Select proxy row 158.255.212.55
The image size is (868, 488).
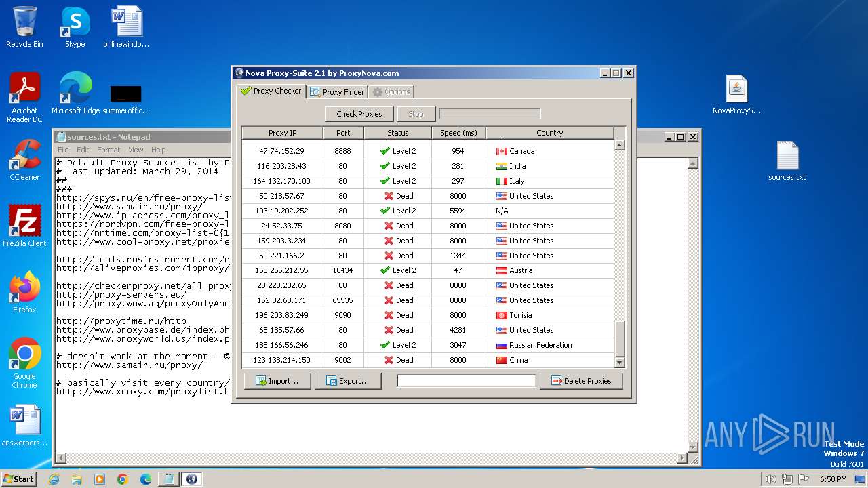[x=428, y=270]
